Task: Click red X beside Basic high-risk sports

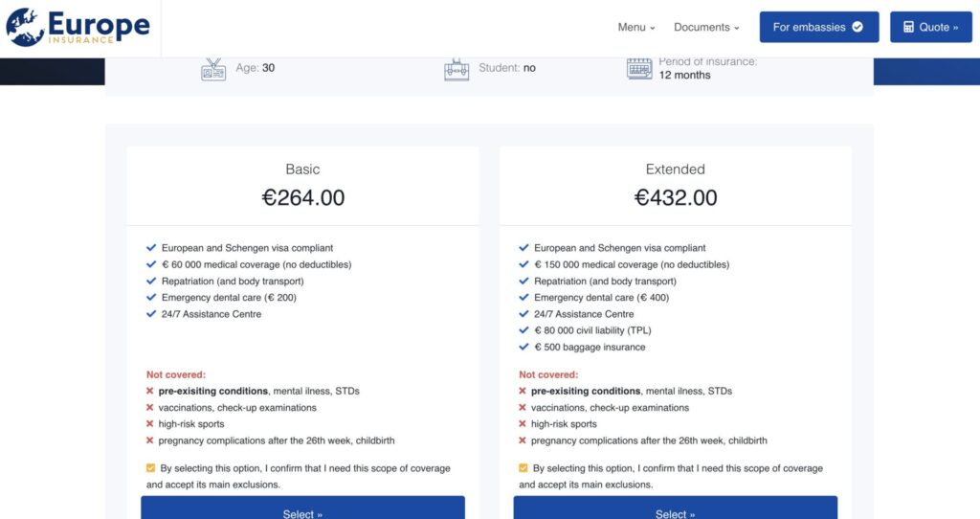Action: coord(150,424)
